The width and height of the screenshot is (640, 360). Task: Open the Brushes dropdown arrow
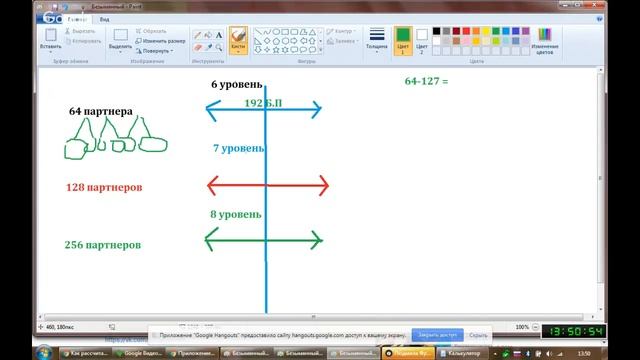(x=238, y=51)
